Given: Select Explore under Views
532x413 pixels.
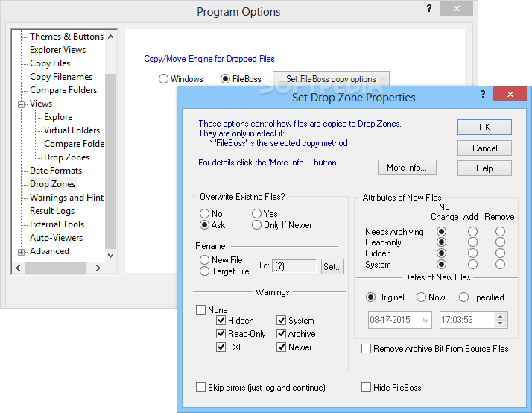Looking at the screenshot, I should (58, 117).
